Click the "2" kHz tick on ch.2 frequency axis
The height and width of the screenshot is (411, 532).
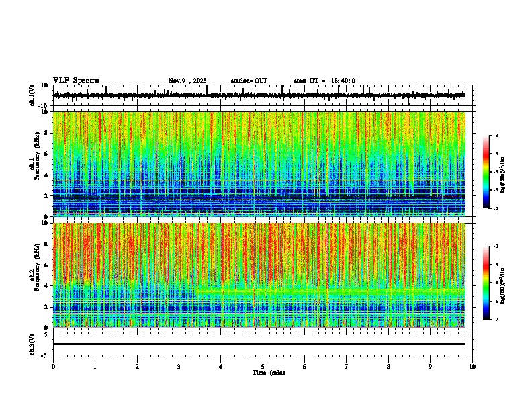pos(47,307)
